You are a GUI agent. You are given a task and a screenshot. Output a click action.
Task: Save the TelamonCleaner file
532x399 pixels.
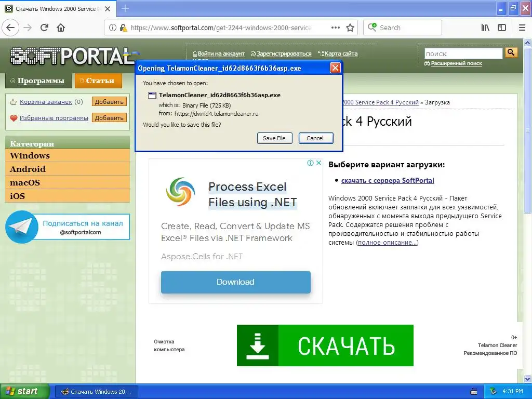[x=274, y=138]
